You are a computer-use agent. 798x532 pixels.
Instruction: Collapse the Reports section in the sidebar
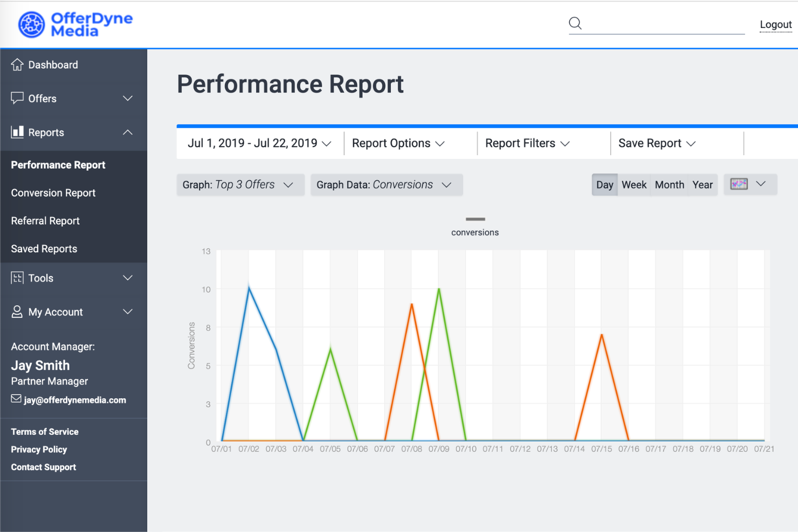128,132
